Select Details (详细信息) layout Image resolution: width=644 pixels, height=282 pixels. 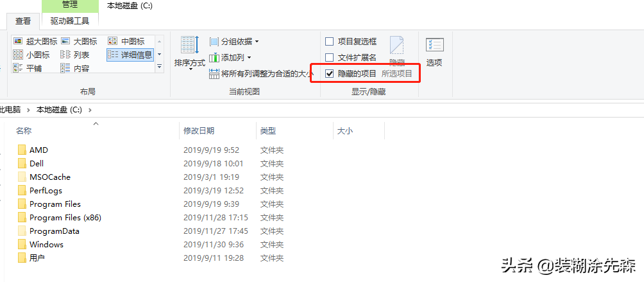pyautogui.click(x=130, y=55)
